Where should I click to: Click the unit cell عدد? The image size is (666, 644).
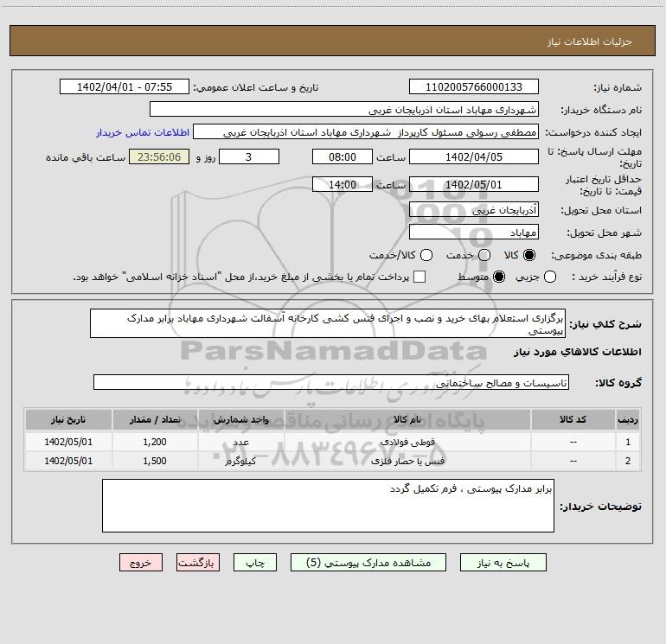pyautogui.click(x=240, y=442)
